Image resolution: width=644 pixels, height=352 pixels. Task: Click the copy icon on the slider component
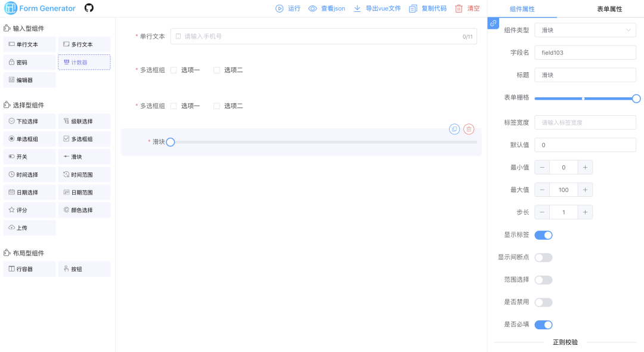click(x=454, y=128)
